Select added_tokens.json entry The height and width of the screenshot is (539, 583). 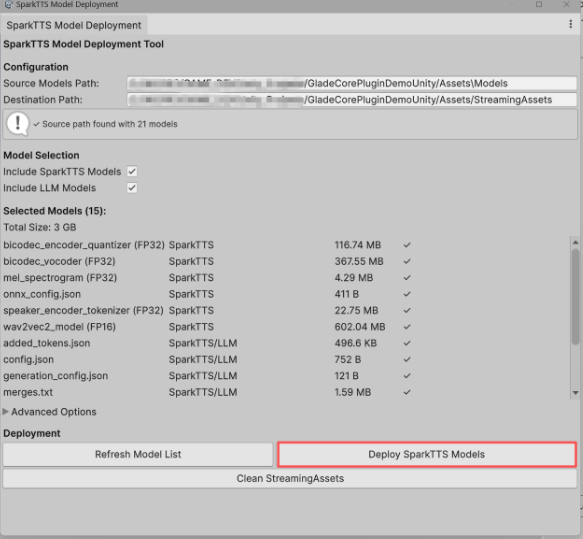click(x=46, y=343)
